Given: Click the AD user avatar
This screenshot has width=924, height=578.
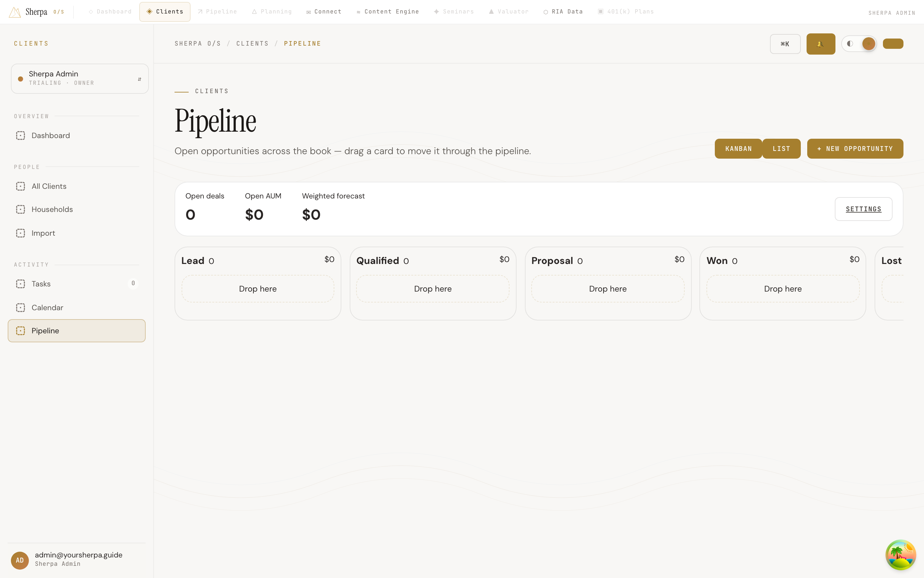Looking at the screenshot, I should [20, 560].
